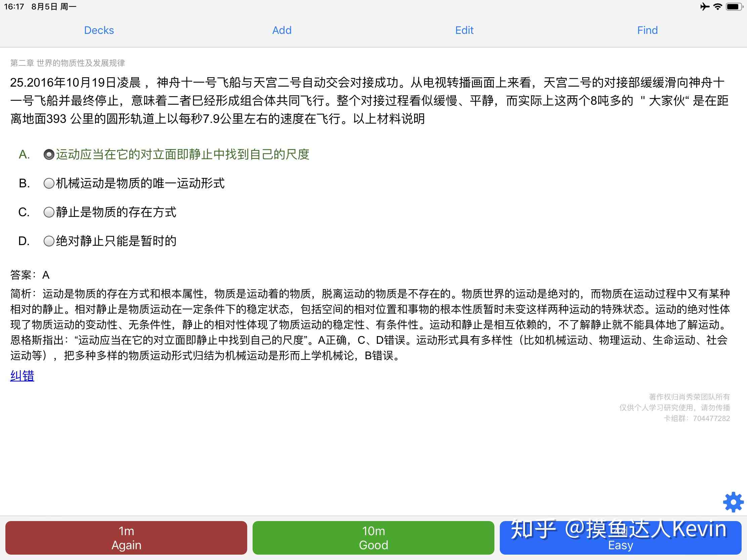
Task: Tap the answer line 答案：A
Action: (x=30, y=275)
